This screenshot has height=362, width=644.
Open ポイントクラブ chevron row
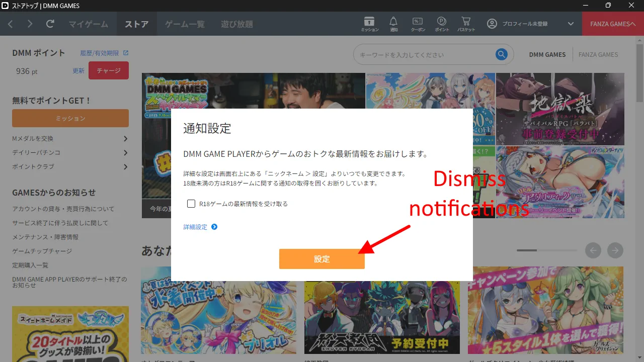[70, 166]
